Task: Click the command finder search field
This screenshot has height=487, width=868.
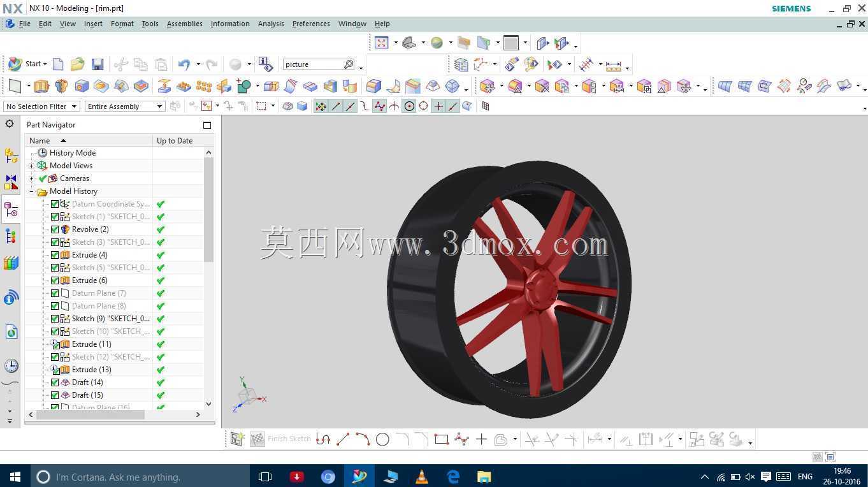Action: point(319,64)
